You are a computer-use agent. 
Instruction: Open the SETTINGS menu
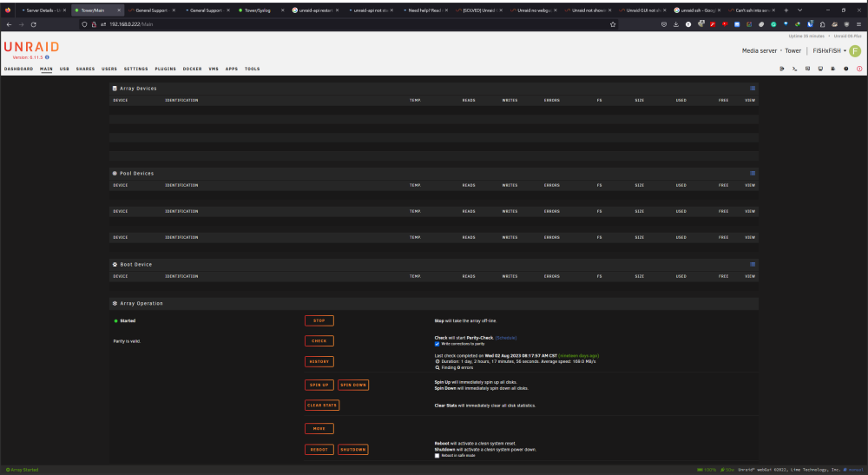[135, 69]
